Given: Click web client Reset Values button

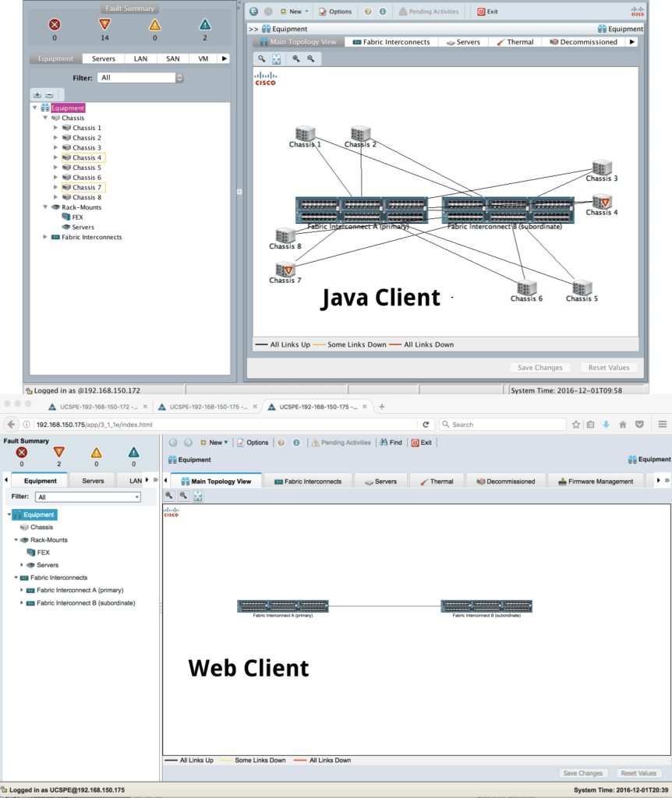Looking at the screenshot, I should (638, 773).
